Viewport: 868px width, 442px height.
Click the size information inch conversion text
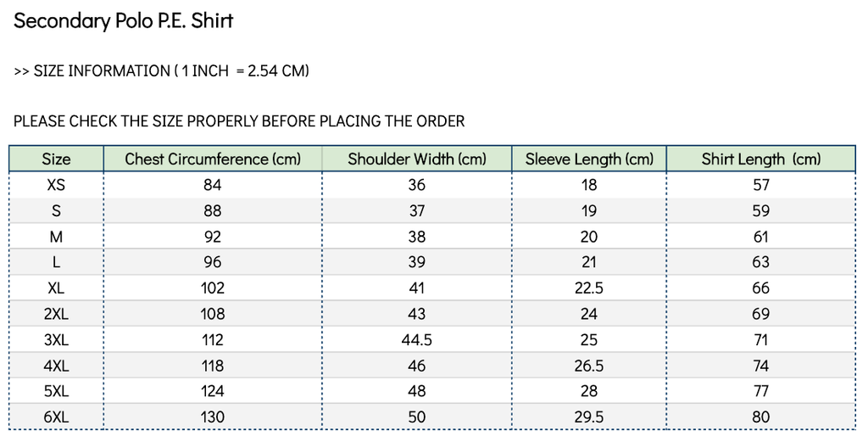tap(162, 71)
